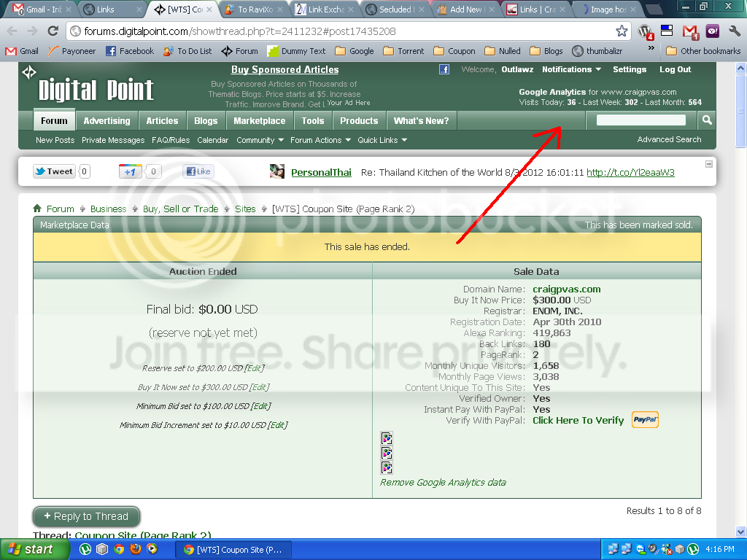Click the system clock 4:16 PM

click(x=720, y=550)
